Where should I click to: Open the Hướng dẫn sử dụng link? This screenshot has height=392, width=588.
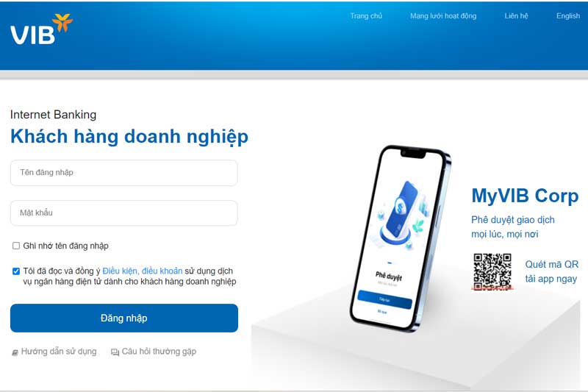tap(59, 352)
